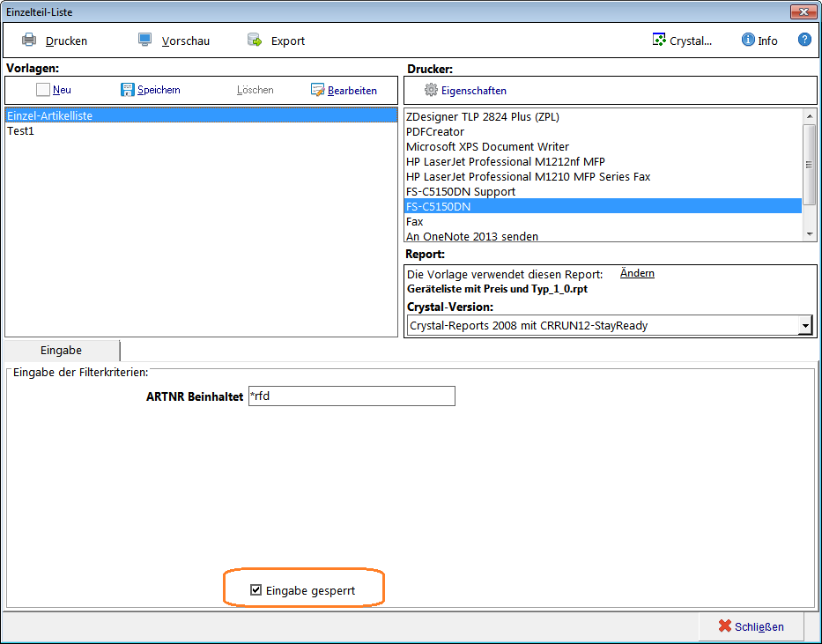Screen dimensions: 822x644
Task: Click the Info button label
Action: tap(767, 41)
